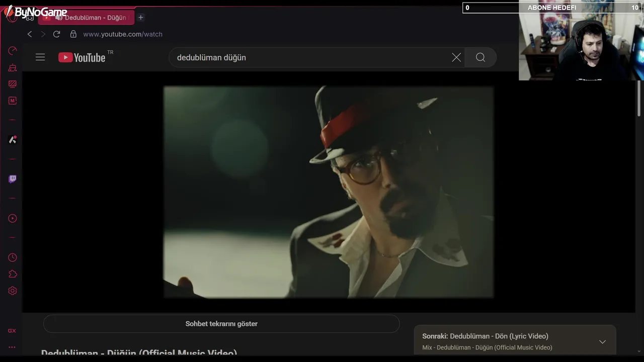Click the video player to pause

pyautogui.click(x=329, y=192)
